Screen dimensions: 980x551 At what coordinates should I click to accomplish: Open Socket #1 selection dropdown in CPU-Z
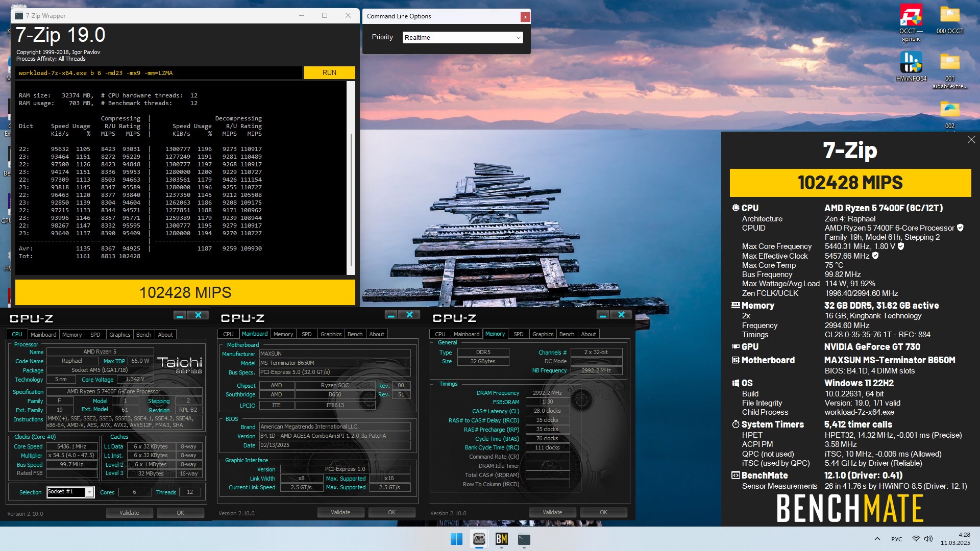coord(70,492)
